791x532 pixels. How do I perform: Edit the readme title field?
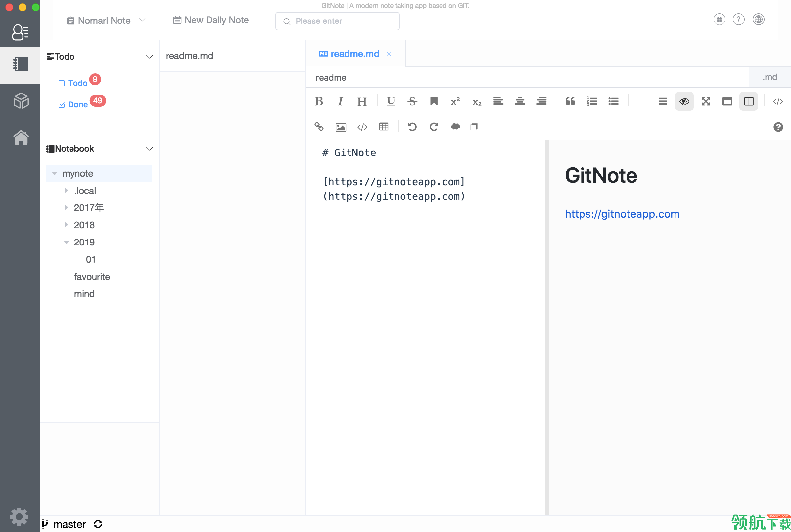click(527, 77)
